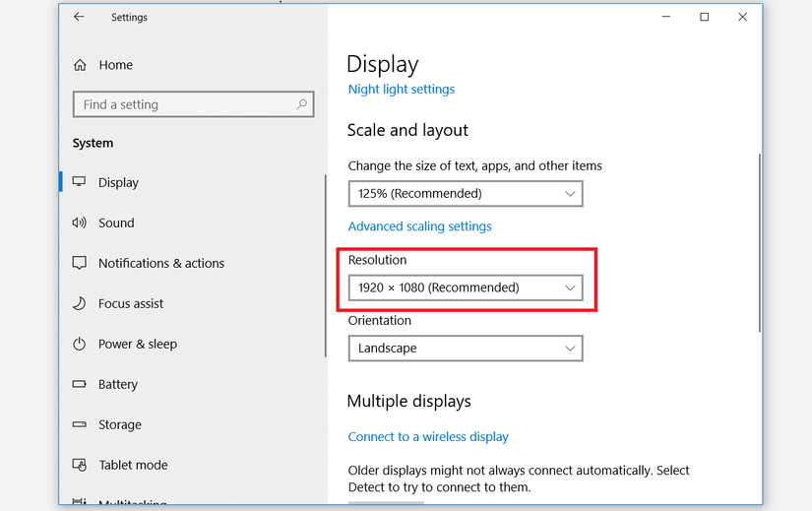Click the Notifications speech bubble icon

[80, 263]
